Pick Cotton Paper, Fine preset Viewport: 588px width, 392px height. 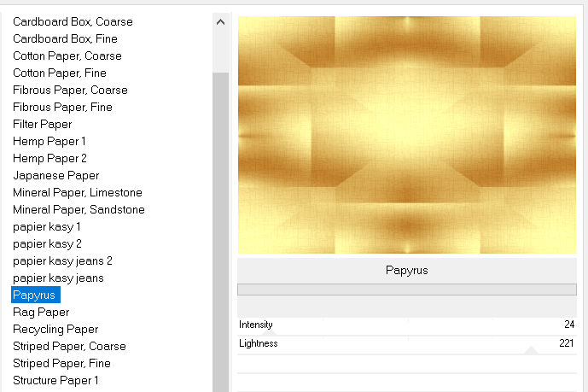pyautogui.click(x=60, y=73)
